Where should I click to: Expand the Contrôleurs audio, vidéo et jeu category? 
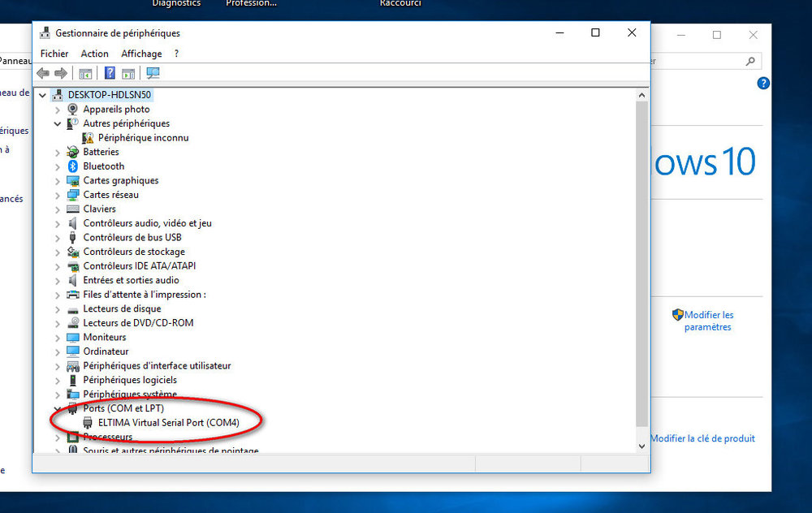[x=58, y=224]
